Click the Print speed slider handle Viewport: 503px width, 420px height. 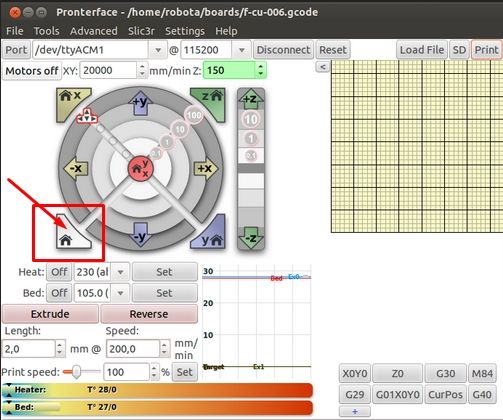pos(76,372)
